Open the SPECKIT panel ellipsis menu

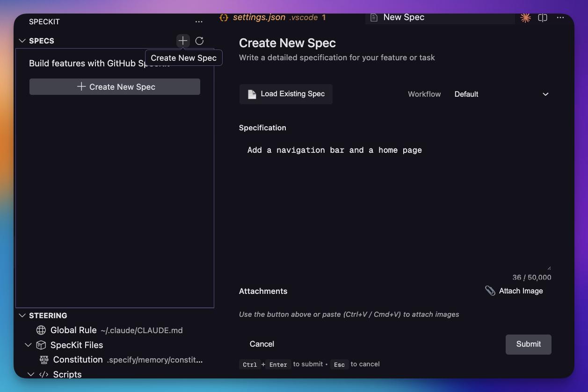tap(199, 21)
